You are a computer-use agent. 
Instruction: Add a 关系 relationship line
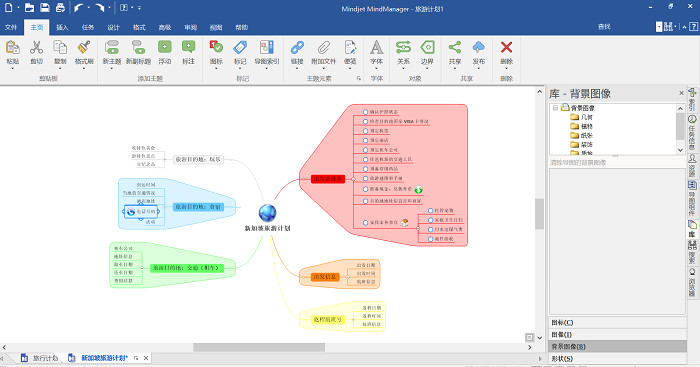tap(403, 53)
